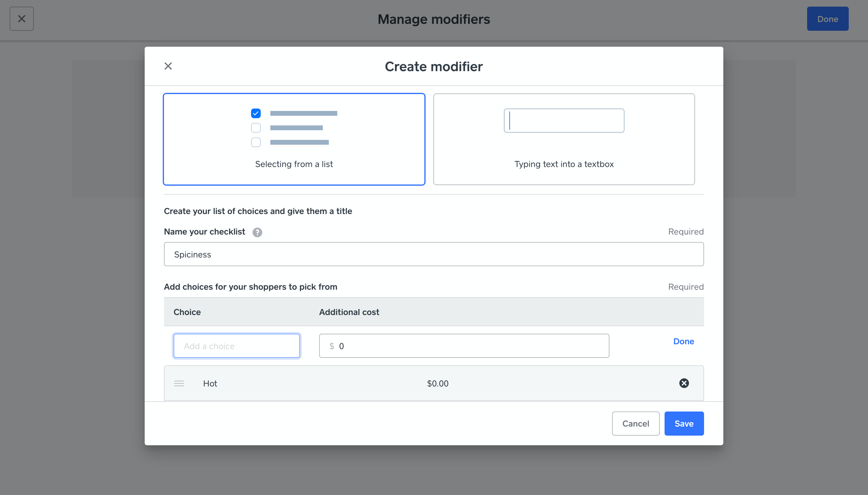The height and width of the screenshot is (495, 868).
Task: Remove the Hot choice
Action: [684, 383]
